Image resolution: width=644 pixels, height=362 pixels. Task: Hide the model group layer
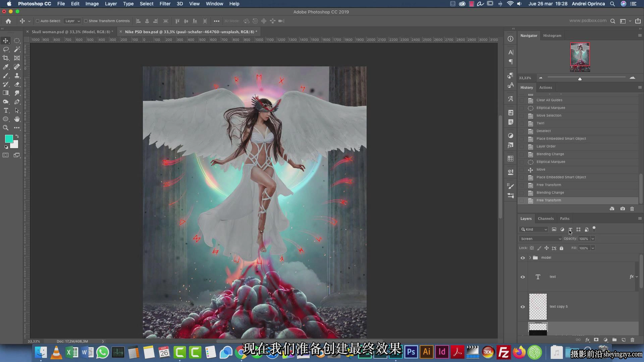point(523,258)
